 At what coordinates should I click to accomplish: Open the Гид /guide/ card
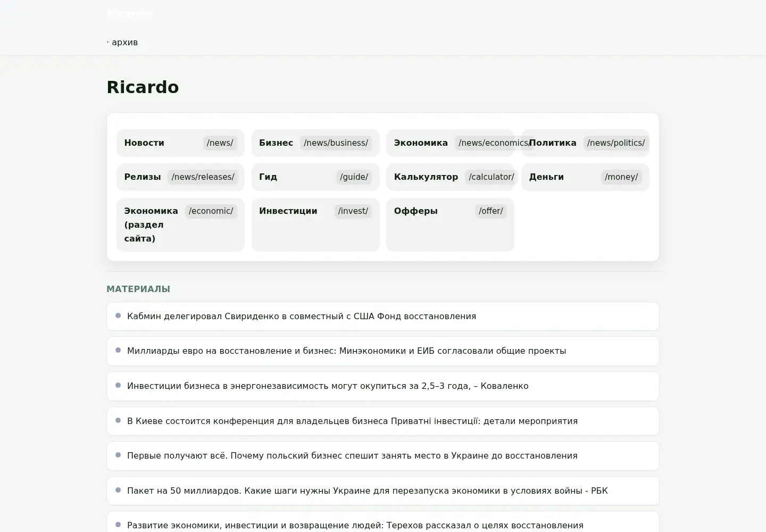pos(315,177)
